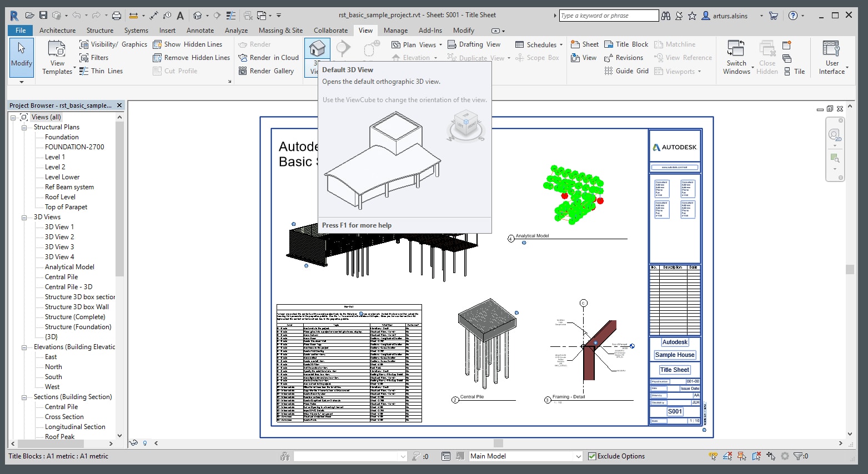Switch to the Annotate ribbon tab
Screen dimensions: 868x474
click(200, 31)
